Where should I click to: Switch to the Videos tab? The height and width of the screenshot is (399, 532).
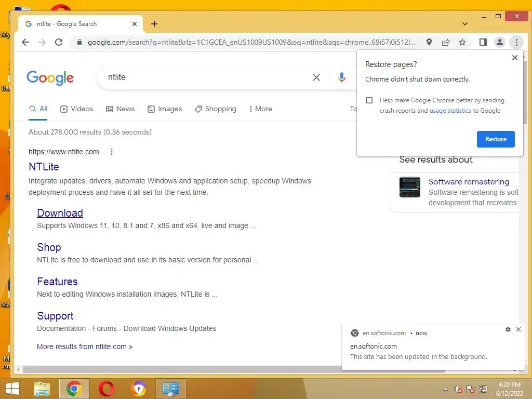[x=77, y=109]
